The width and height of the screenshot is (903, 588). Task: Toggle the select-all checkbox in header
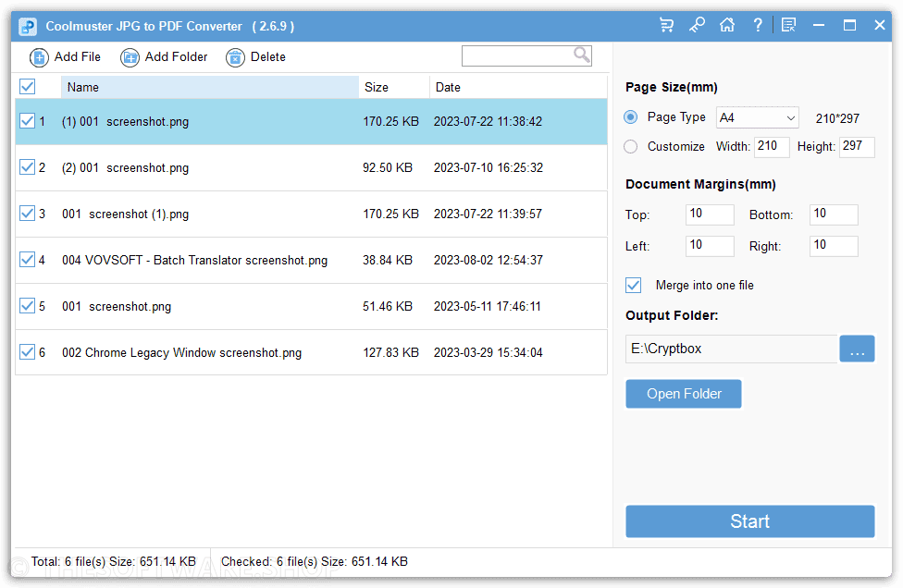tap(28, 87)
